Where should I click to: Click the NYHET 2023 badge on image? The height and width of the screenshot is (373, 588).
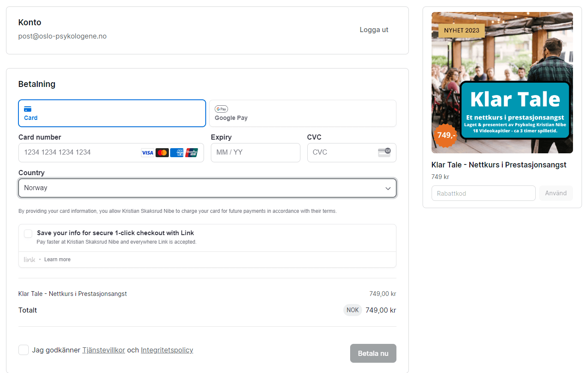click(462, 30)
